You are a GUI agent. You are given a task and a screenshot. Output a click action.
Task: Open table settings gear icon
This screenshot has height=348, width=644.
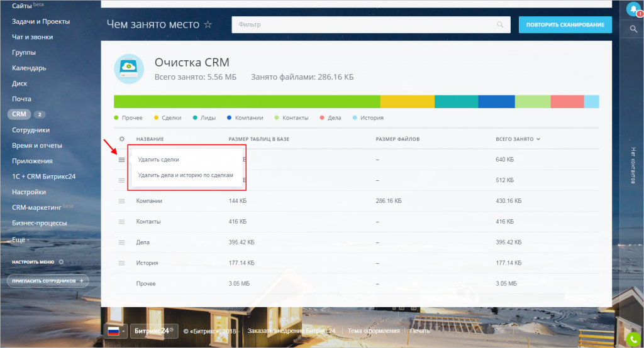(122, 139)
